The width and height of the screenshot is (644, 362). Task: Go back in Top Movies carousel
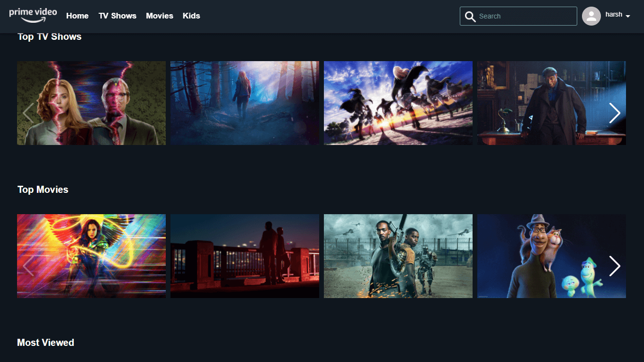point(28,266)
